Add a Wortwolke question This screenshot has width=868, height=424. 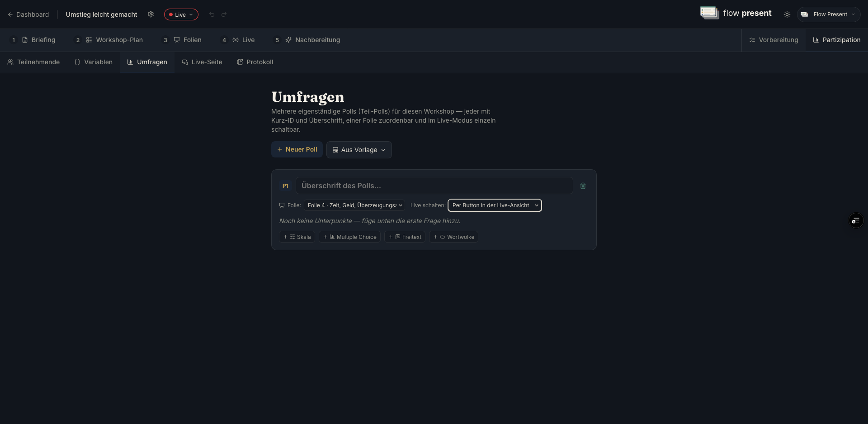[454, 237]
